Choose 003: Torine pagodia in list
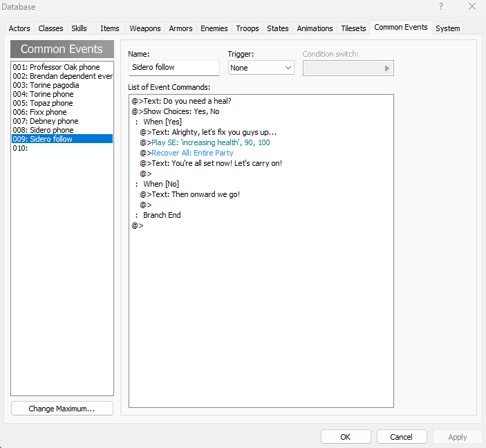This screenshot has width=486, height=448. point(62,85)
